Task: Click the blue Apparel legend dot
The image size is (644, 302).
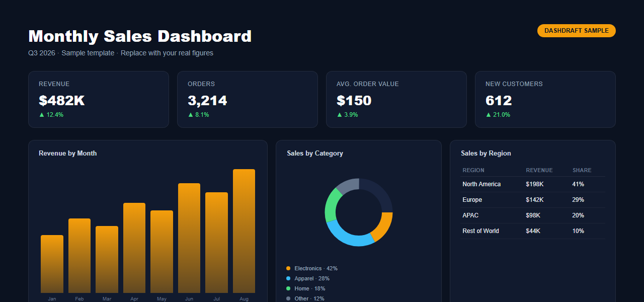Action: 288,278
